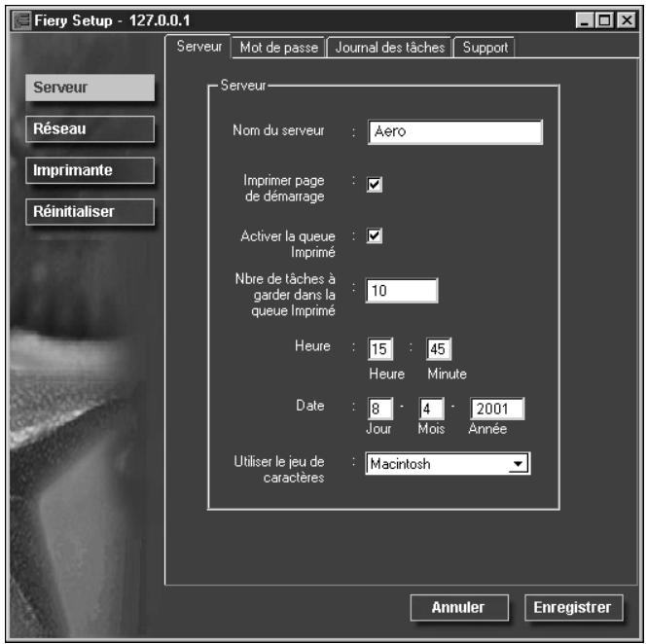Click the Mois field showing 4
Image resolution: width=647 pixels, height=644 pixels.
pyautogui.click(x=432, y=409)
